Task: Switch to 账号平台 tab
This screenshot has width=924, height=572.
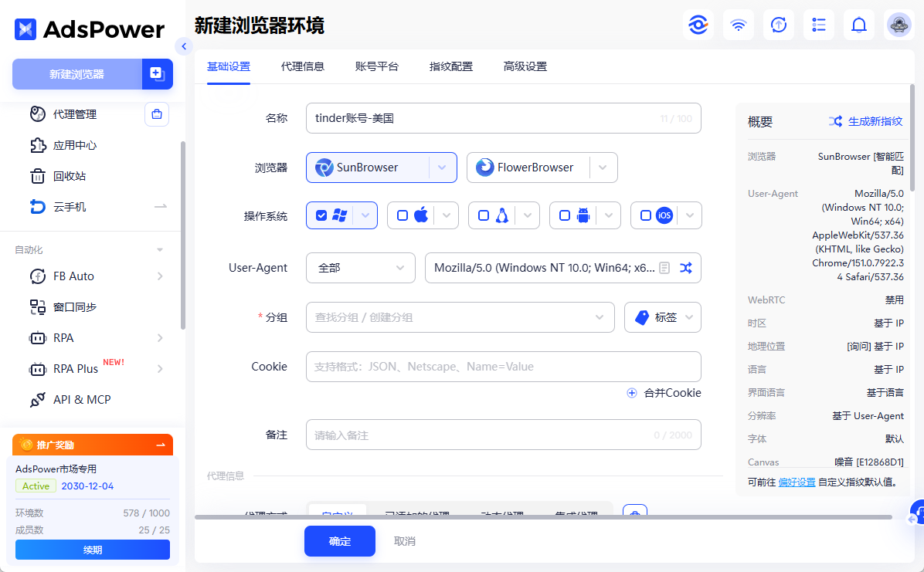Action: click(377, 66)
